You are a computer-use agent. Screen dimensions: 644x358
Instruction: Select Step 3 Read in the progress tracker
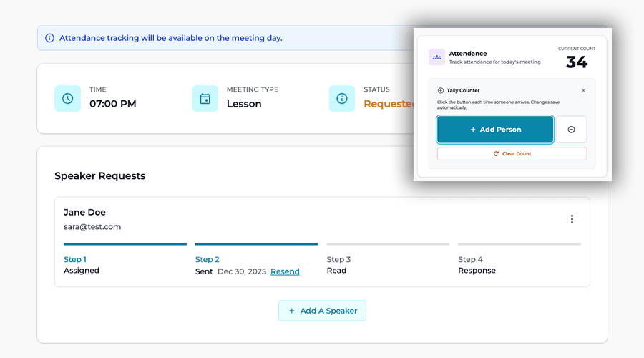[x=338, y=265]
